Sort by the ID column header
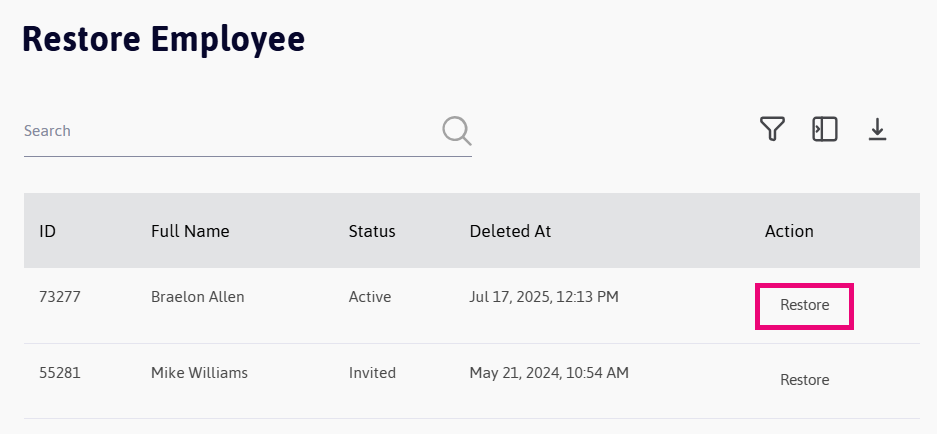937x434 pixels. 47,231
